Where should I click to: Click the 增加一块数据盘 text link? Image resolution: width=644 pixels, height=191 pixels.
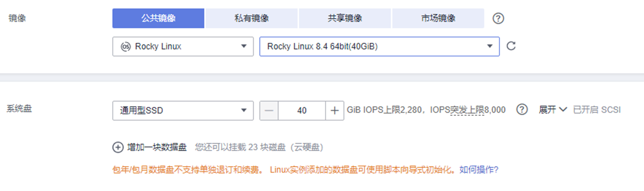(x=157, y=147)
